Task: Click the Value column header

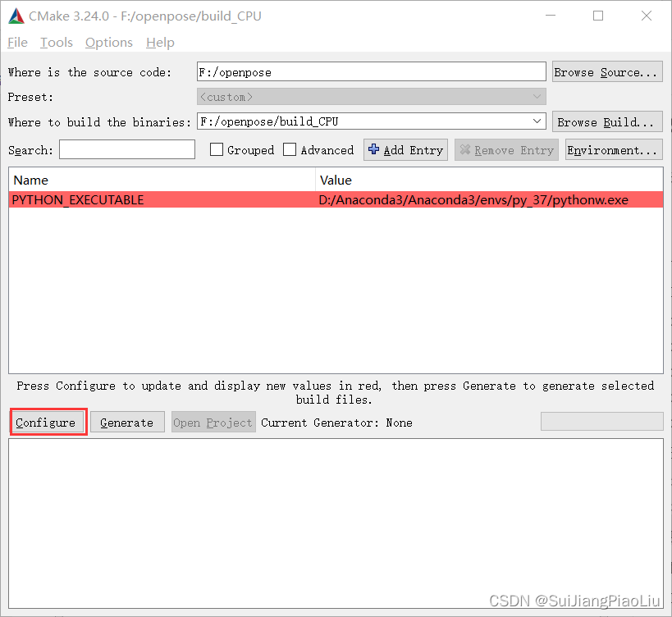Action: click(489, 180)
